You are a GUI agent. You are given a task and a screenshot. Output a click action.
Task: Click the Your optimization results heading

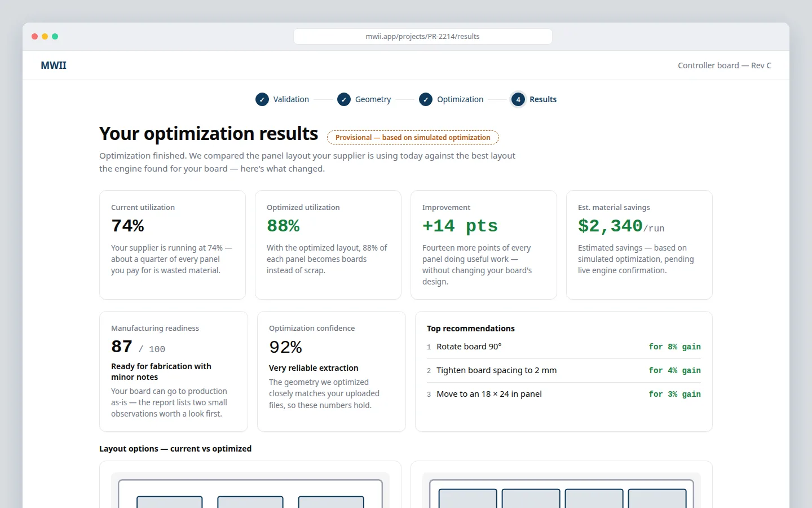click(x=209, y=134)
